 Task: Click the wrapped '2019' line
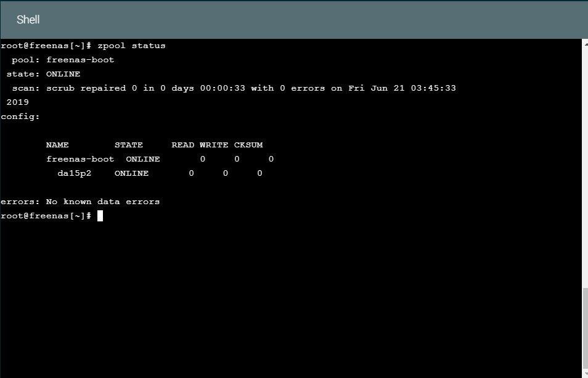[x=18, y=102]
